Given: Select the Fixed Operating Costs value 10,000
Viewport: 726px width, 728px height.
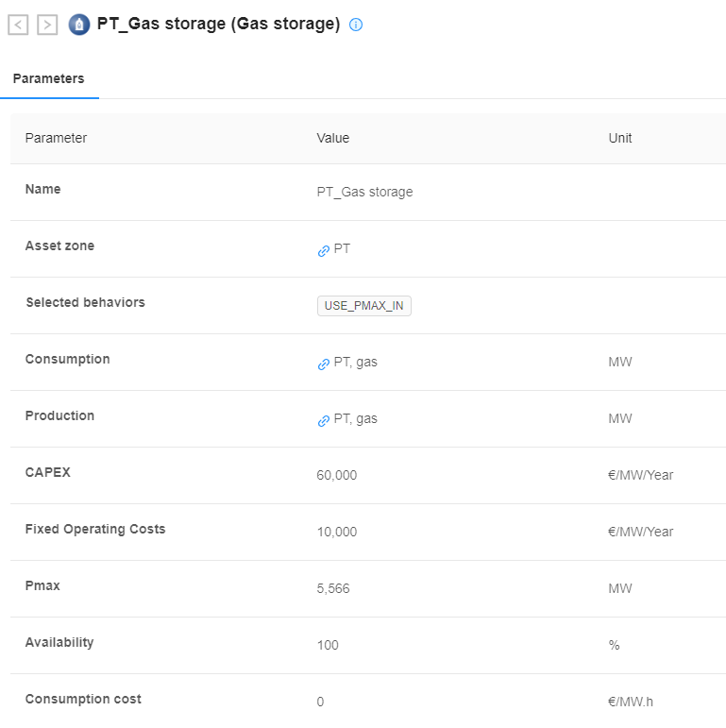Looking at the screenshot, I should pyautogui.click(x=336, y=532).
